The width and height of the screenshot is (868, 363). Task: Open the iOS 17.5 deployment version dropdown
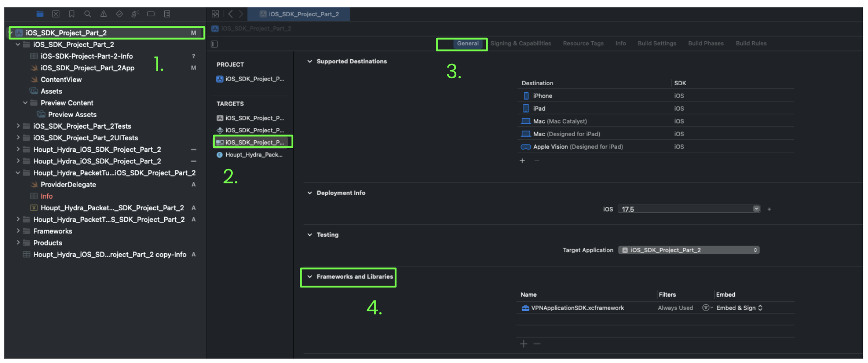point(756,209)
